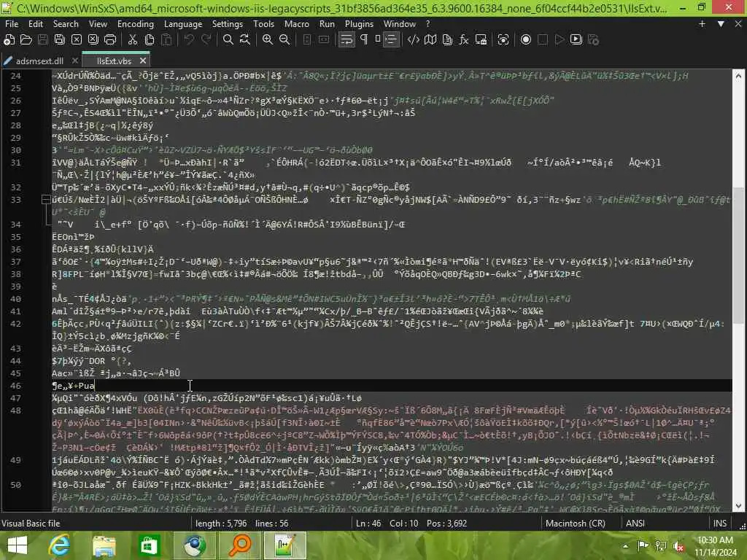The height and width of the screenshot is (560, 747).
Task: Open the View menu
Action: (x=98, y=24)
